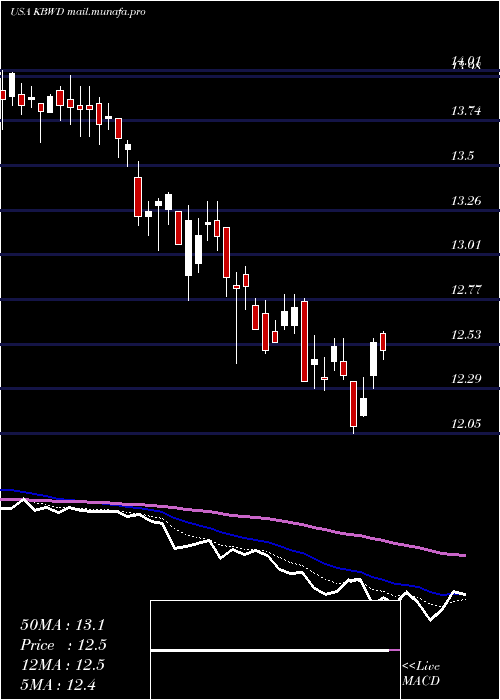Click the tall red candle dropping to 12.29
This screenshot has width=500, height=700.
click(x=304, y=341)
